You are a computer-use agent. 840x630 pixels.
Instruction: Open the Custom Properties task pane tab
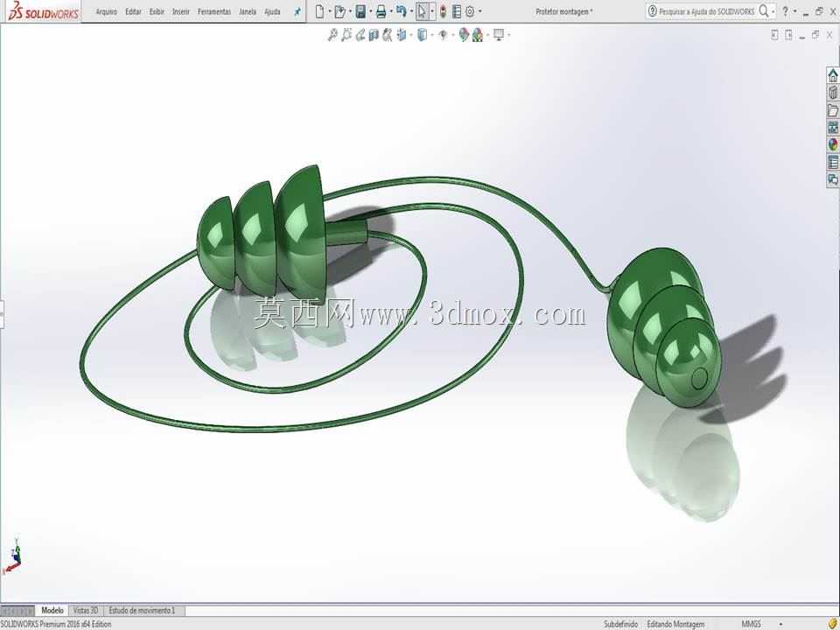(832, 162)
